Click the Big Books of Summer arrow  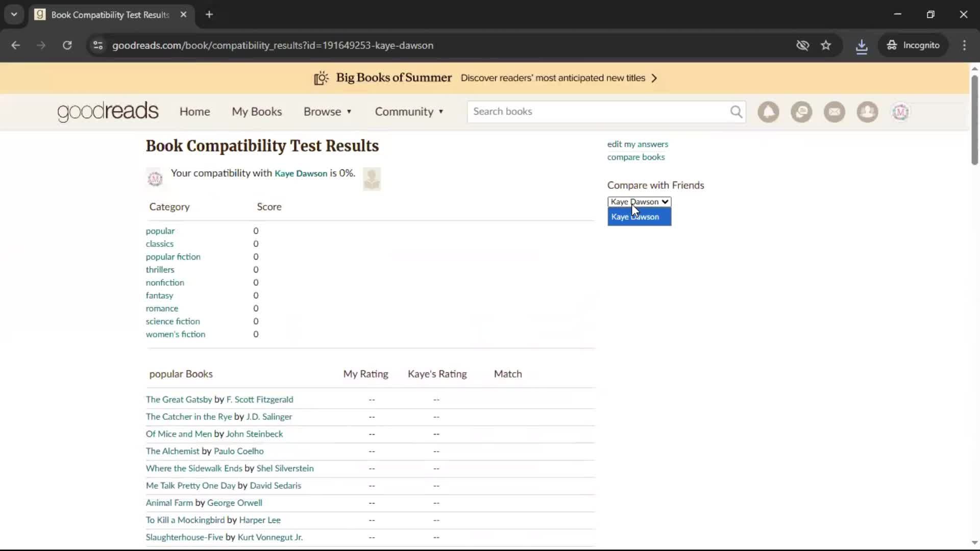[654, 78]
